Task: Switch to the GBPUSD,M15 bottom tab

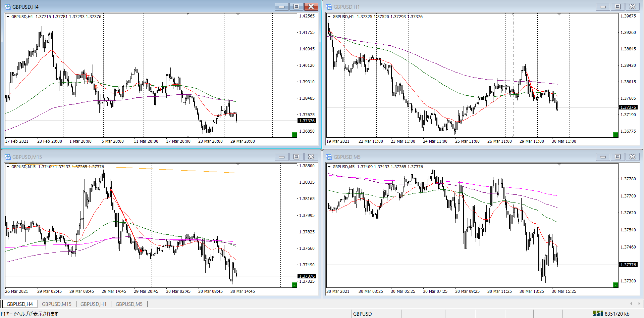Action: 56,304
